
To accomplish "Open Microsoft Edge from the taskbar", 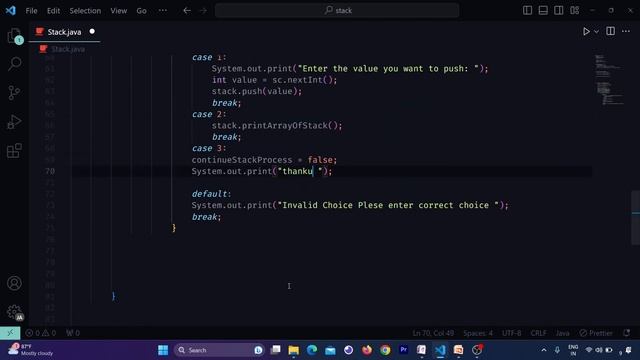I will (x=312, y=350).
